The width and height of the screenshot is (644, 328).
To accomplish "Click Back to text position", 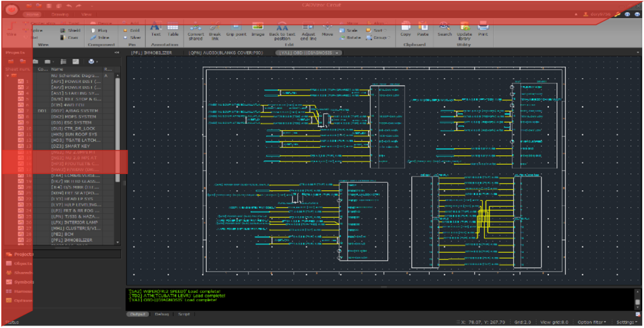I will click(282, 31).
